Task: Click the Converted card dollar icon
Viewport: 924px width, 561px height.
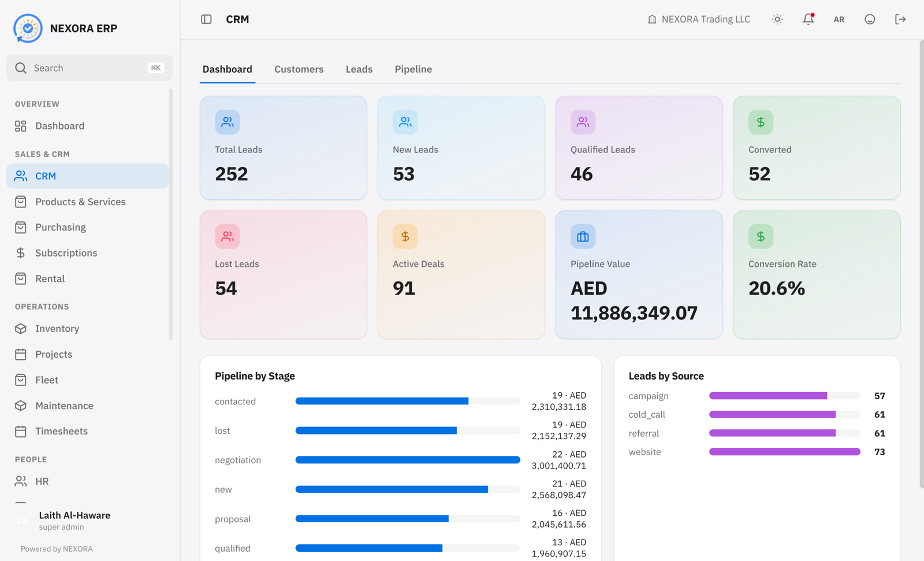Action: coord(761,122)
